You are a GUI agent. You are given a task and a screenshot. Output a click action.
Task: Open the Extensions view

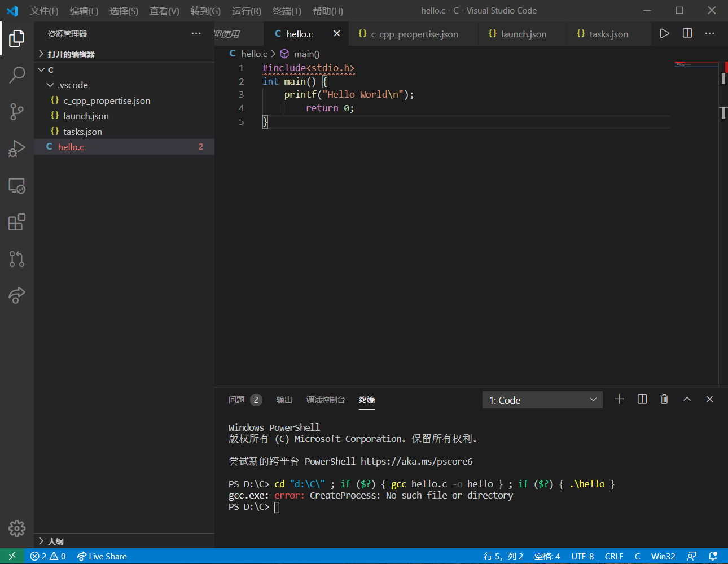[x=17, y=222]
